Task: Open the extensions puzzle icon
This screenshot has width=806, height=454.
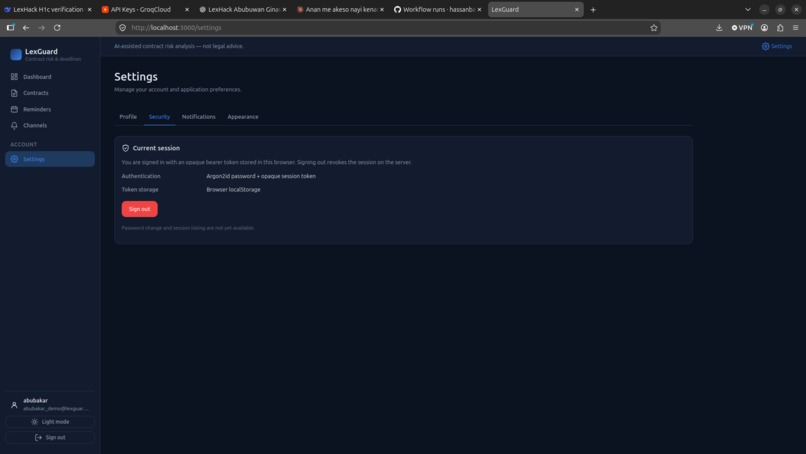Action: point(780,28)
